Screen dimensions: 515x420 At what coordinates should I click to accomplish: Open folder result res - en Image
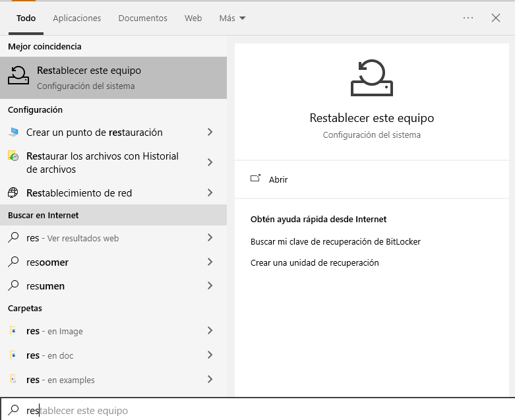pyautogui.click(x=113, y=330)
